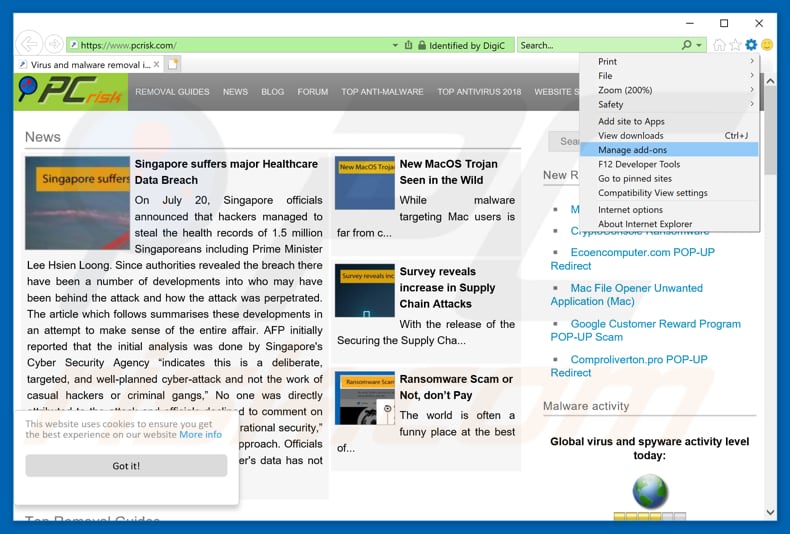Viewport: 790px width, 534px height.
Task: Open the gear Tools icon
Action: click(751, 45)
